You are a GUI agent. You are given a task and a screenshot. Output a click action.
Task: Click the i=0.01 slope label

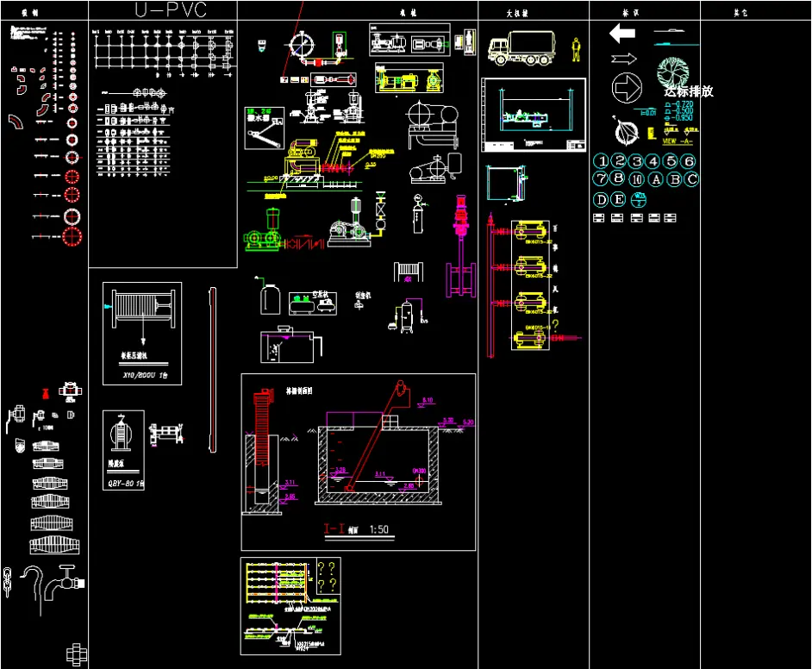click(x=648, y=112)
